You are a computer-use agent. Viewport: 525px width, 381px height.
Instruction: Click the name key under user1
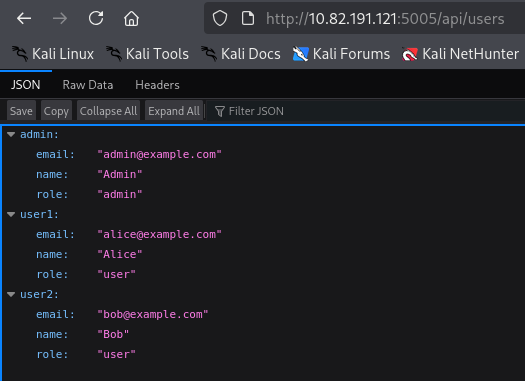pyautogui.click(x=52, y=254)
